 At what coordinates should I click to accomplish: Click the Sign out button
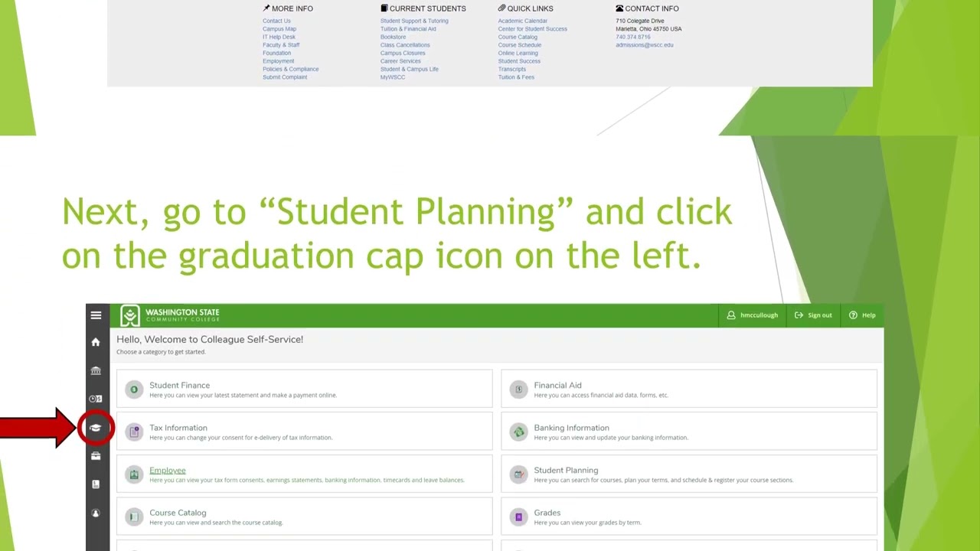point(813,315)
